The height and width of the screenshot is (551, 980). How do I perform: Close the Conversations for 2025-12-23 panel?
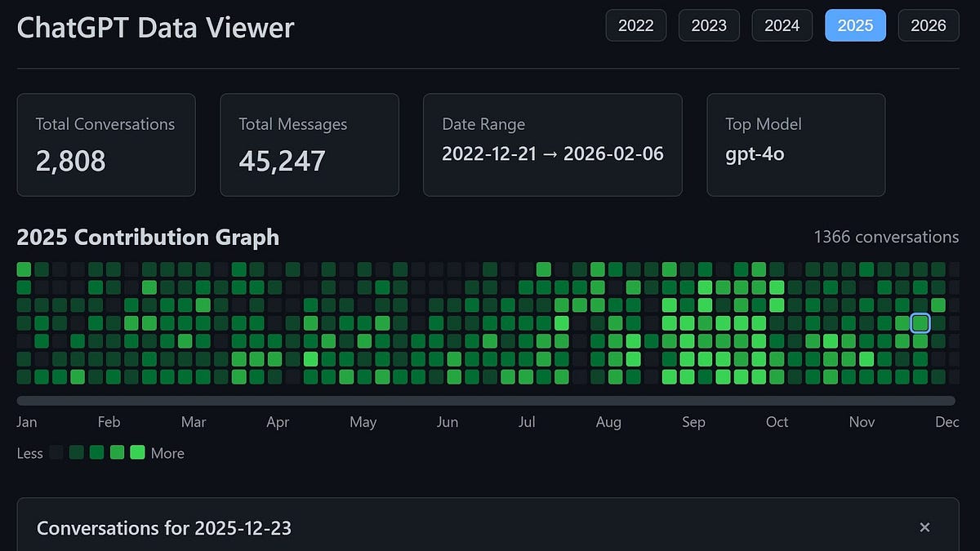924,527
